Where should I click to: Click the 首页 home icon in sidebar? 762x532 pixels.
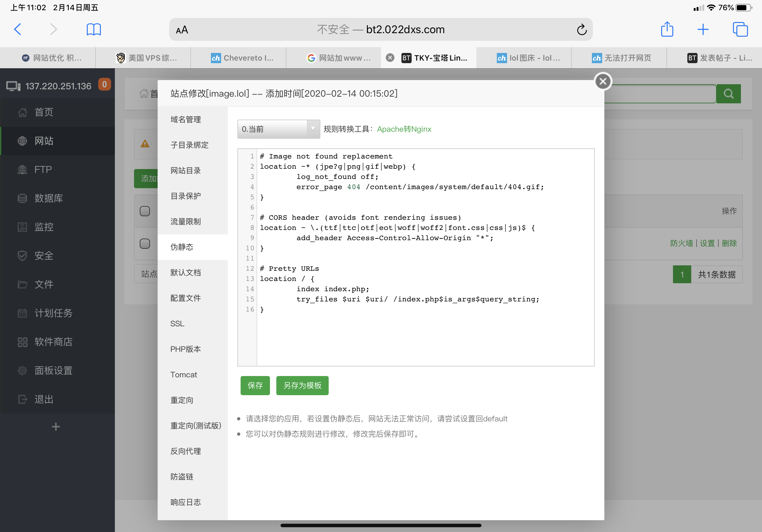[x=22, y=112]
